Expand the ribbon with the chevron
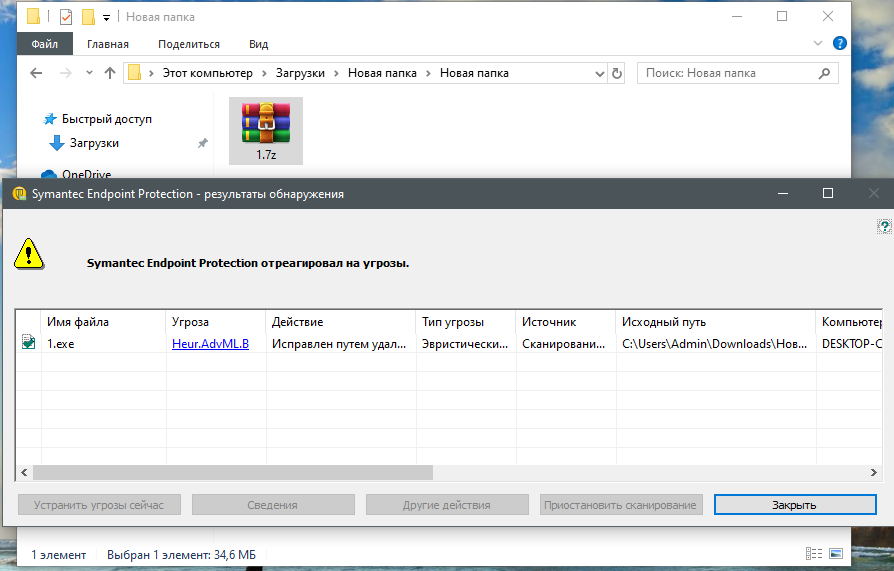This screenshot has width=894, height=571. (818, 43)
